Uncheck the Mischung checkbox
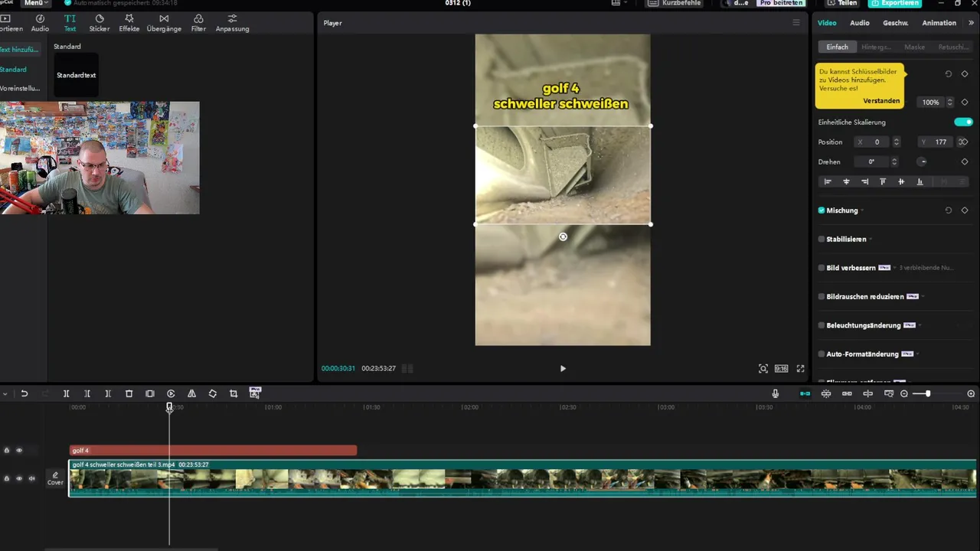980x551 pixels. 822,210
